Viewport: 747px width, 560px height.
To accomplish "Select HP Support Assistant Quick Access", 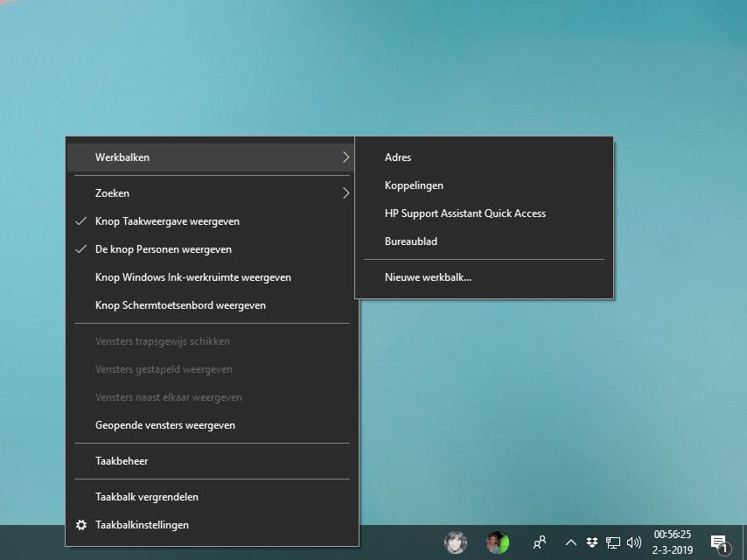I will pos(465,213).
